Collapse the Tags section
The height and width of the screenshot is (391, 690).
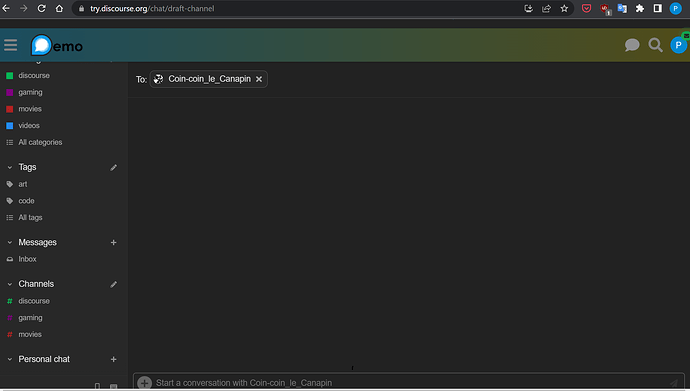pyautogui.click(x=10, y=167)
